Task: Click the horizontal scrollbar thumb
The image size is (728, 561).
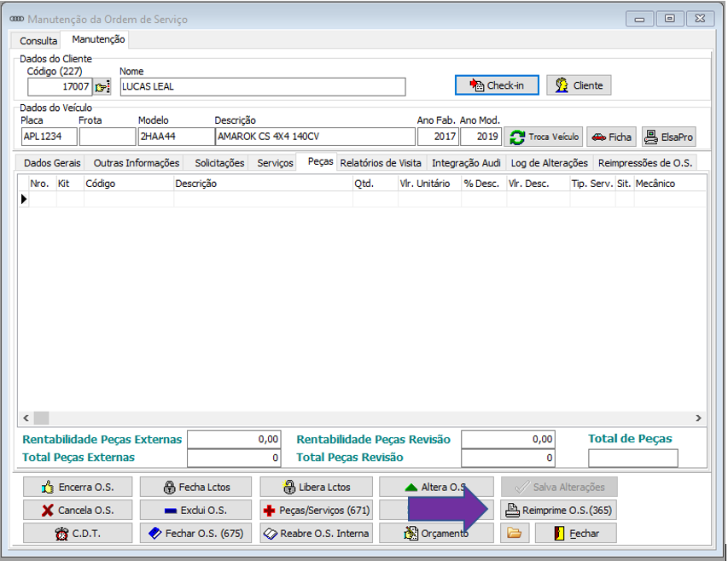Action: tap(41, 418)
